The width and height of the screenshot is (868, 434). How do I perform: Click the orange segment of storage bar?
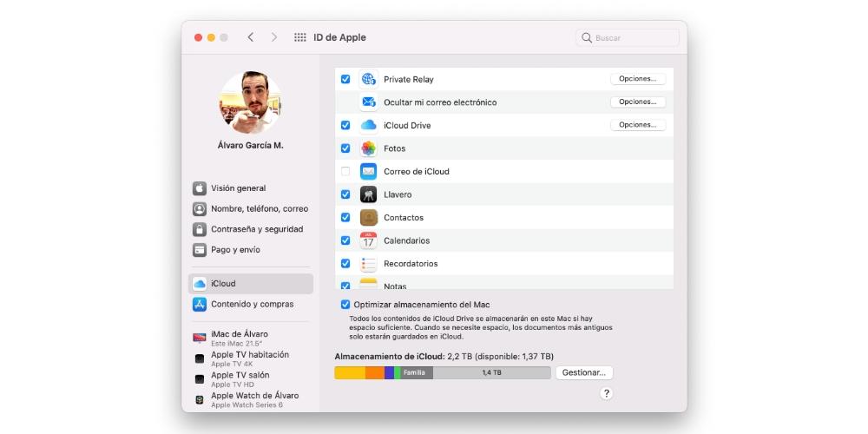click(x=375, y=372)
